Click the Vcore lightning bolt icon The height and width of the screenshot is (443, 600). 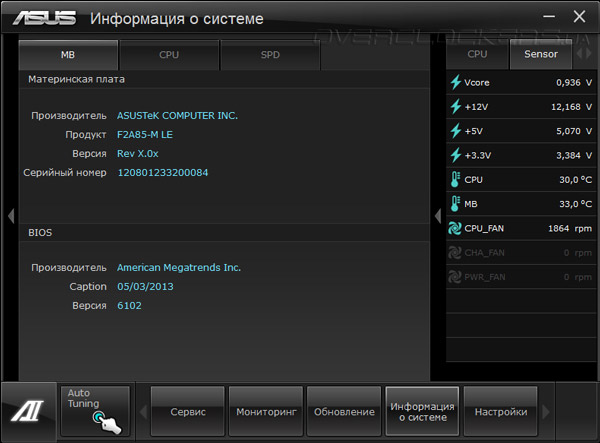pos(455,82)
